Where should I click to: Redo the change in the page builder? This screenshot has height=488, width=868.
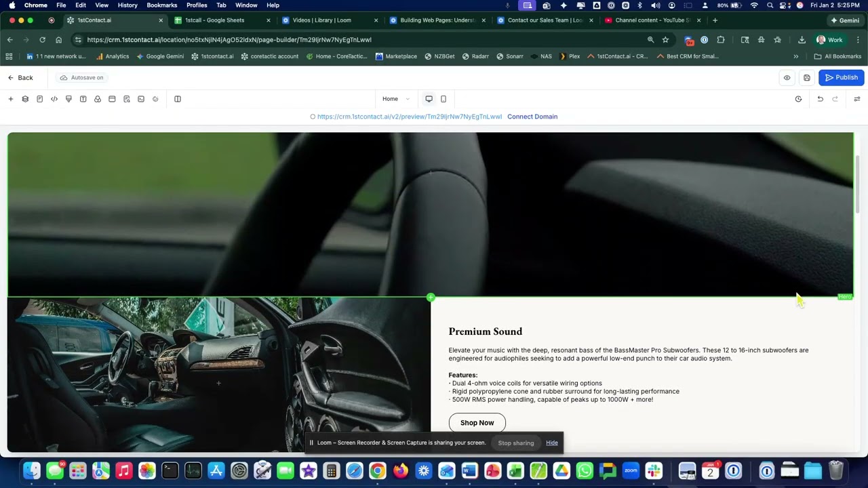835,99
